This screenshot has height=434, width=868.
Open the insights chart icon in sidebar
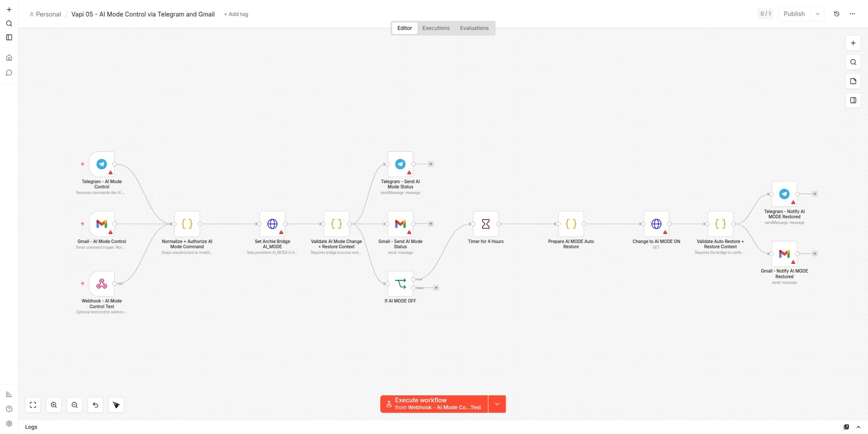(x=9, y=394)
